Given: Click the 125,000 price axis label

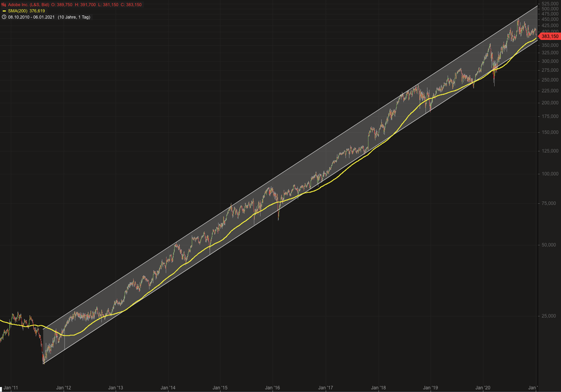Looking at the screenshot, I should click(x=550, y=151).
